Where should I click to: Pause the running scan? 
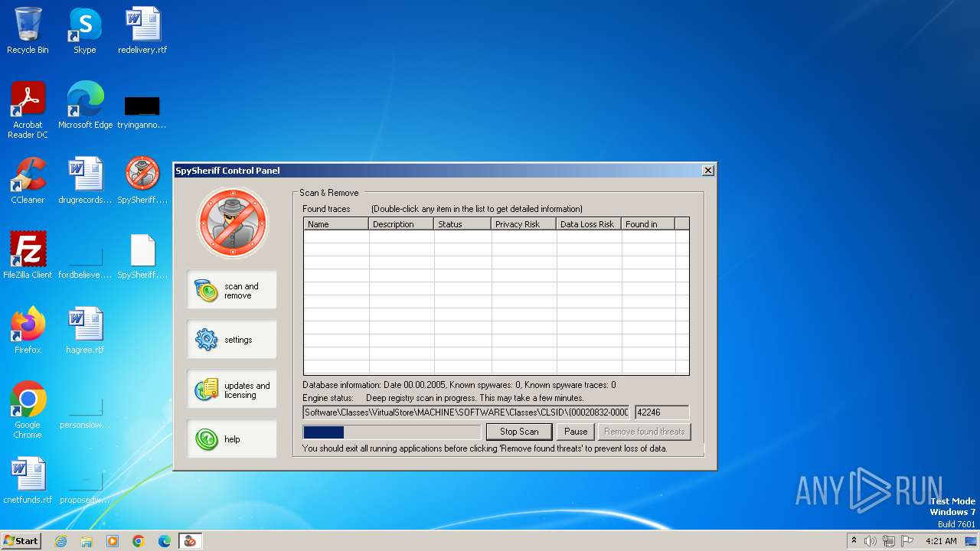click(x=576, y=432)
